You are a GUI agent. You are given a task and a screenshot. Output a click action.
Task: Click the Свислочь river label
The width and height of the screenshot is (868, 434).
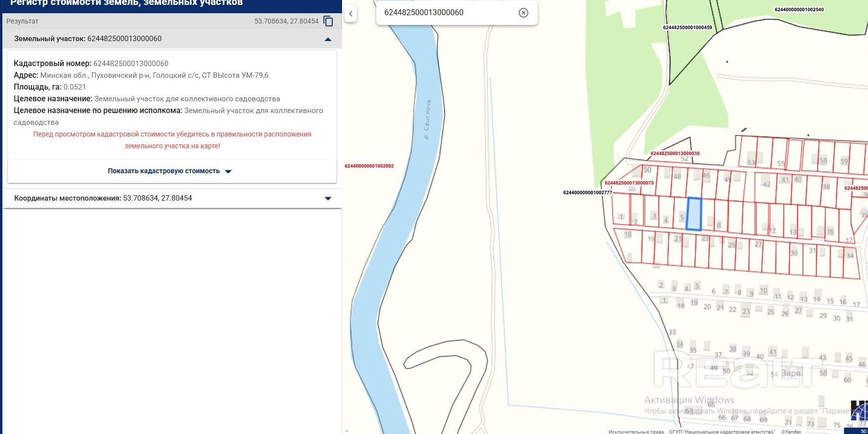point(427,120)
